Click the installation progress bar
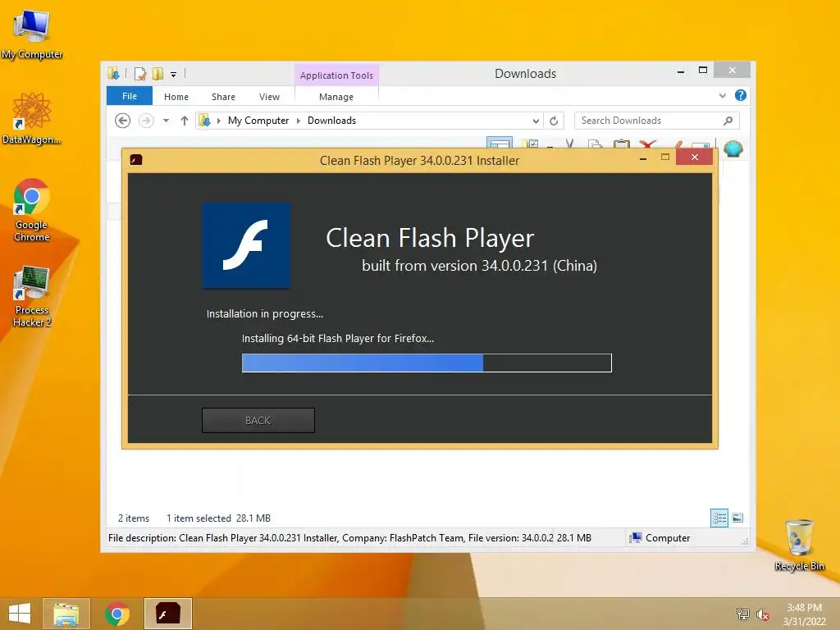 [x=427, y=363]
